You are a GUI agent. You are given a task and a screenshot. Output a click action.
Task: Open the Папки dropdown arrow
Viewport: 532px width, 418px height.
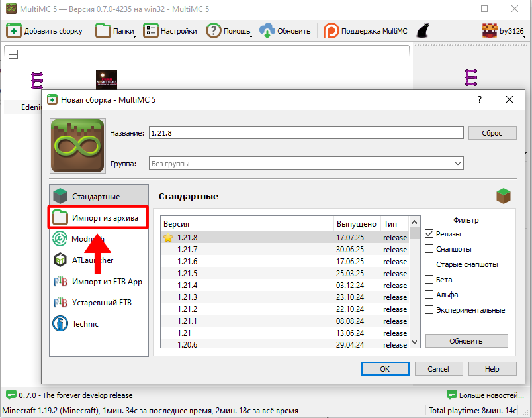pos(134,36)
